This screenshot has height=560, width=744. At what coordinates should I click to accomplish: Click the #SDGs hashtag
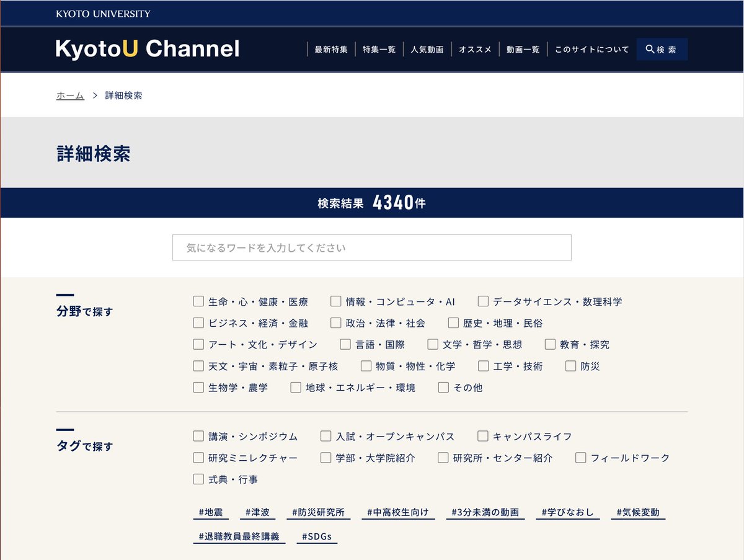tap(317, 536)
